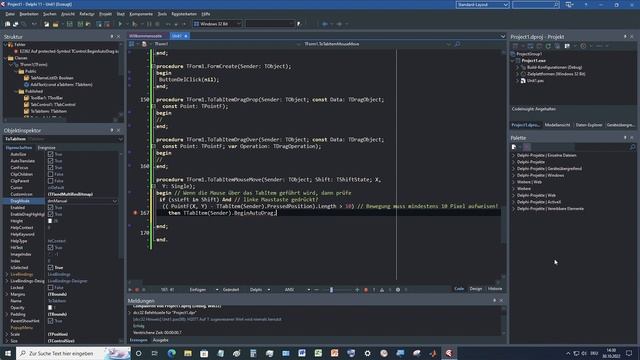Pin the Meldungen panel
The image size is (640, 360).
pyautogui.click(x=495, y=300)
